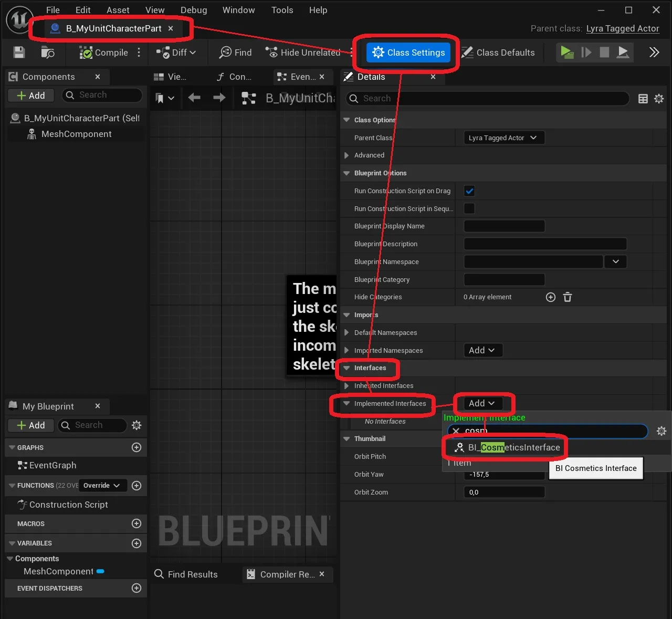Open the Edit menu
The image size is (672, 619).
83,10
